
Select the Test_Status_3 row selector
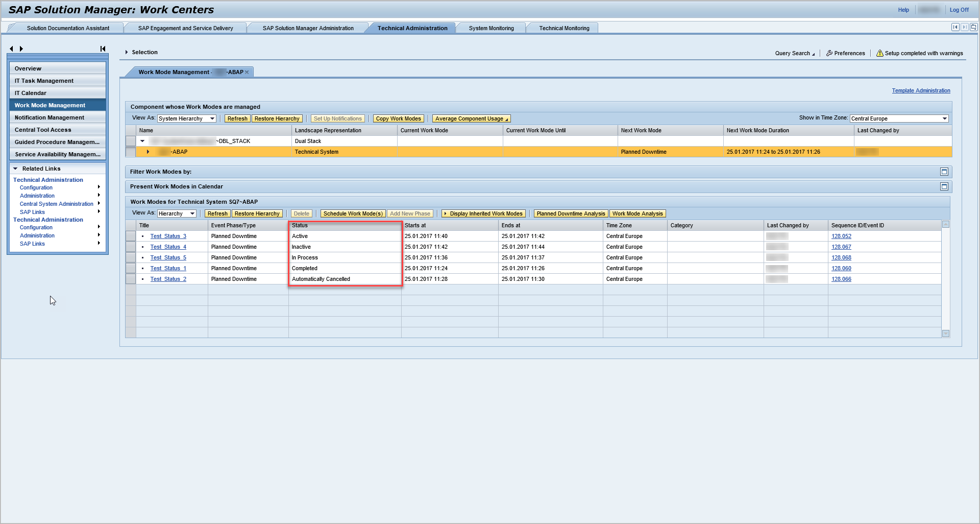(131, 236)
